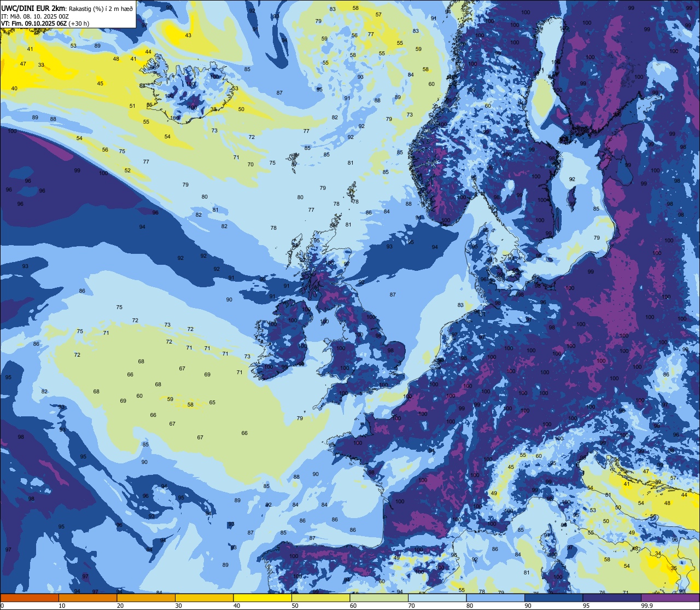
Task: Select the dark blue 90–95 legend swatch
Action: pyautogui.click(x=553, y=598)
